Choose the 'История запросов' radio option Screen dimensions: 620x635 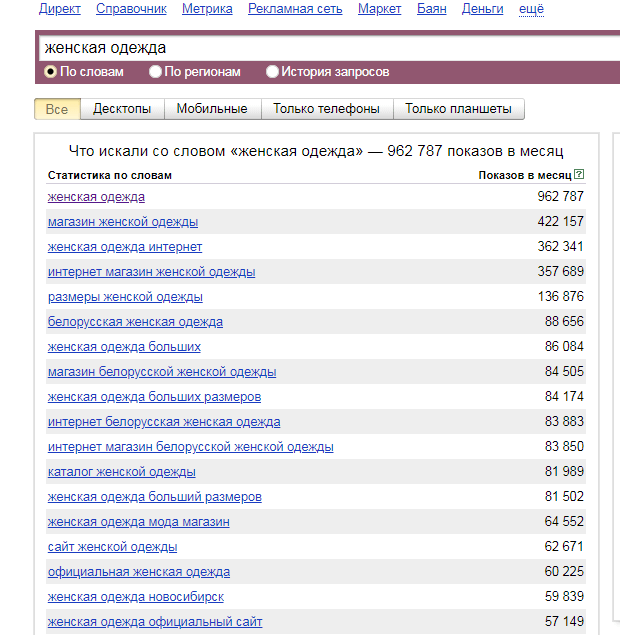pyautogui.click(x=272, y=72)
